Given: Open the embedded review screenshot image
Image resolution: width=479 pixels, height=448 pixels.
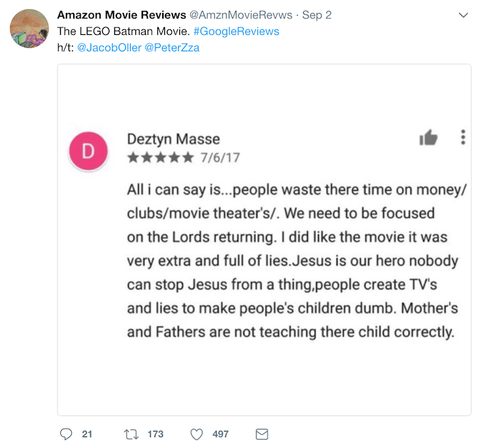Looking at the screenshot, I should [264, 239].
